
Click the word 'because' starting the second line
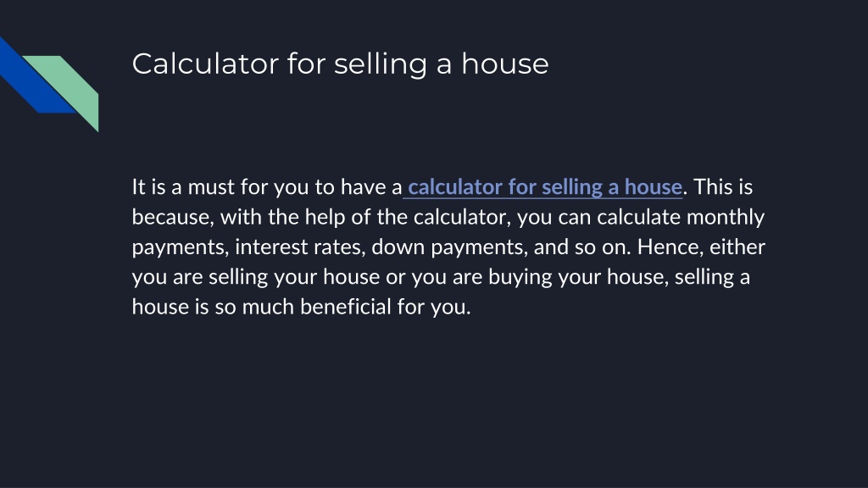point(173,218)
